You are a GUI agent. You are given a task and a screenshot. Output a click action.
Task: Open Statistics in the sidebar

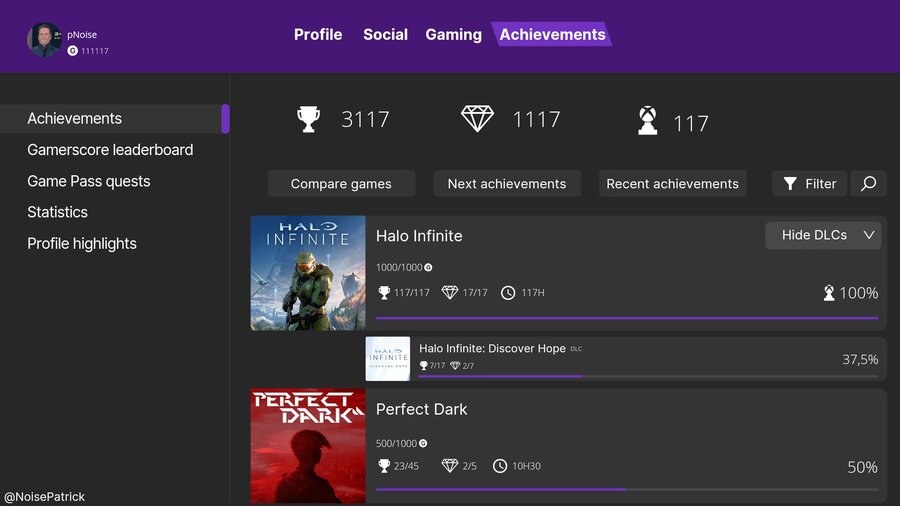[x=57, y=212]
